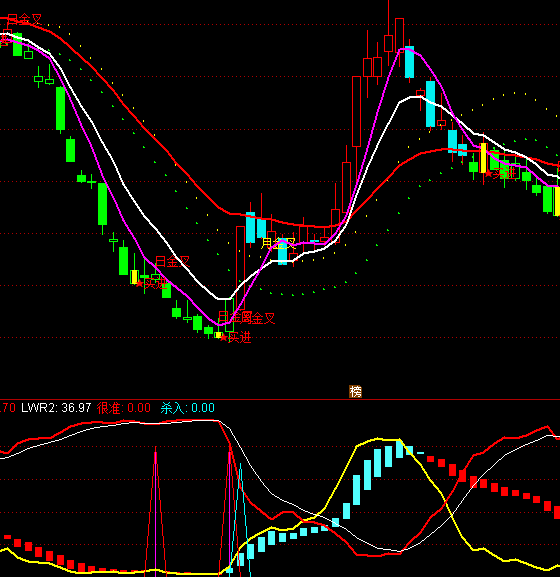This screenshot has height=577, width=560.
Task: Click the red divider line between chart panels
Action: tap(280, 399)
